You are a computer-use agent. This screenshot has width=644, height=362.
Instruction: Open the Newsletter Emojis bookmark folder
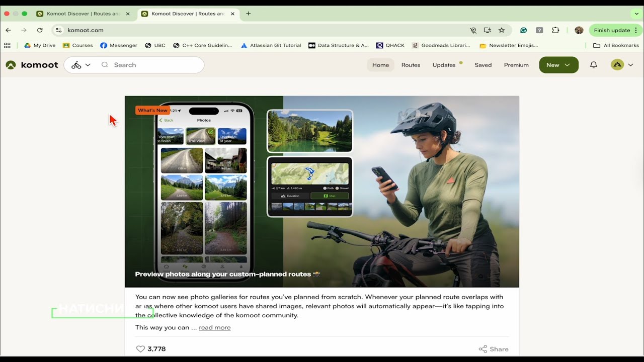pyautogui.click(x=509, y=45)
